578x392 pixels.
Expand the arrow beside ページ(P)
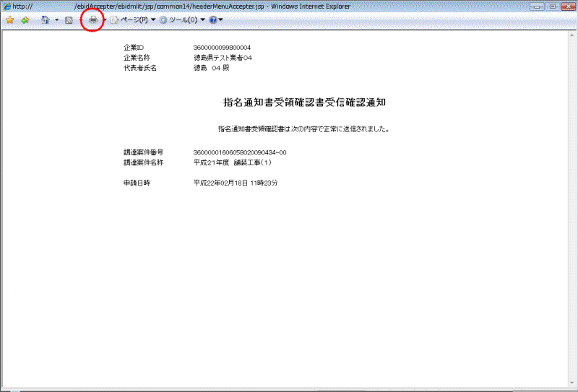click(x=153, y=19)
